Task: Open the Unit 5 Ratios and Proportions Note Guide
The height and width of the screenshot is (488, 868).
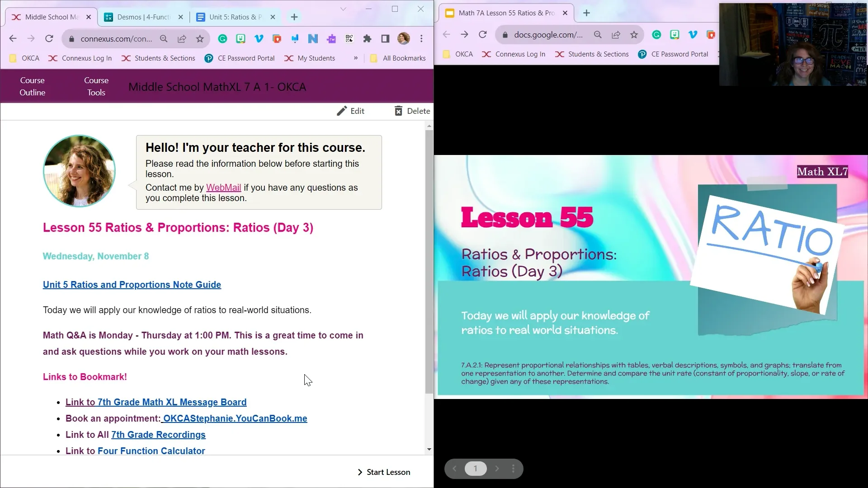Action: coord(132,285)
